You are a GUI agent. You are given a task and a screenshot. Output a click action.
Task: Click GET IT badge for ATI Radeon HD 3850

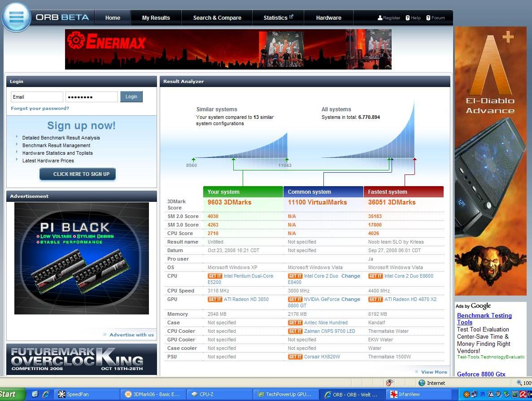point(215,299)
